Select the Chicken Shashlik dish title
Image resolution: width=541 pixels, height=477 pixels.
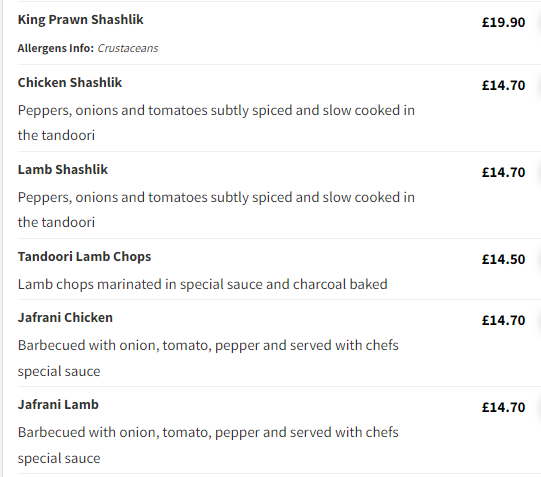click(70, 83)
